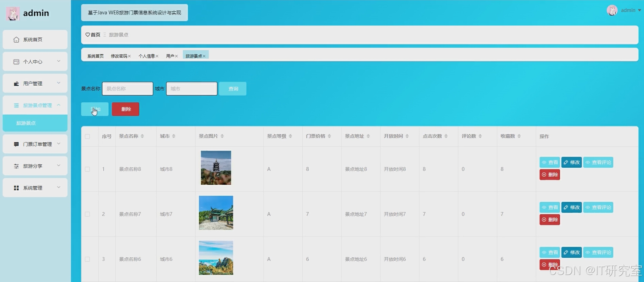Switch to the 个人信息 tab

click(146, 56)
